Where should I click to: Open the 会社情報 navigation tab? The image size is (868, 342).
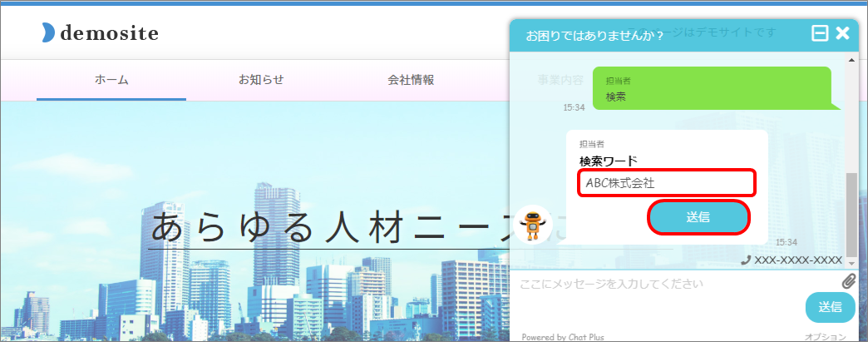click(410, 80)
